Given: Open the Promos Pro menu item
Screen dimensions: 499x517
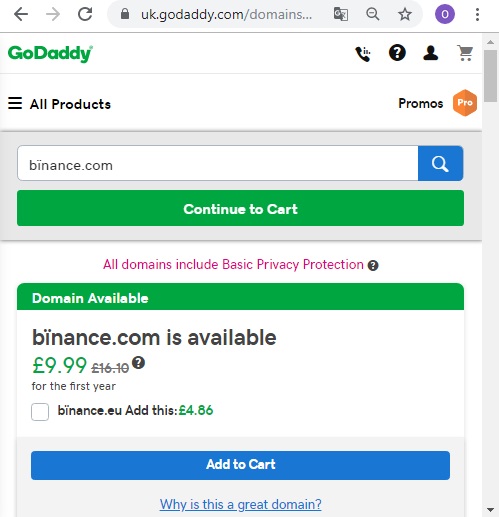Looking at the screenshot, I should click(x=438, y=103).
